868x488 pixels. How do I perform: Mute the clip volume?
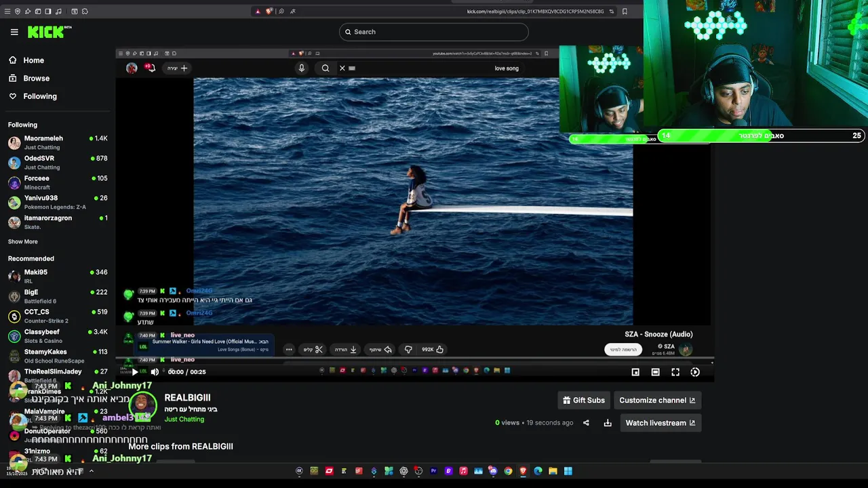[155, 371]
